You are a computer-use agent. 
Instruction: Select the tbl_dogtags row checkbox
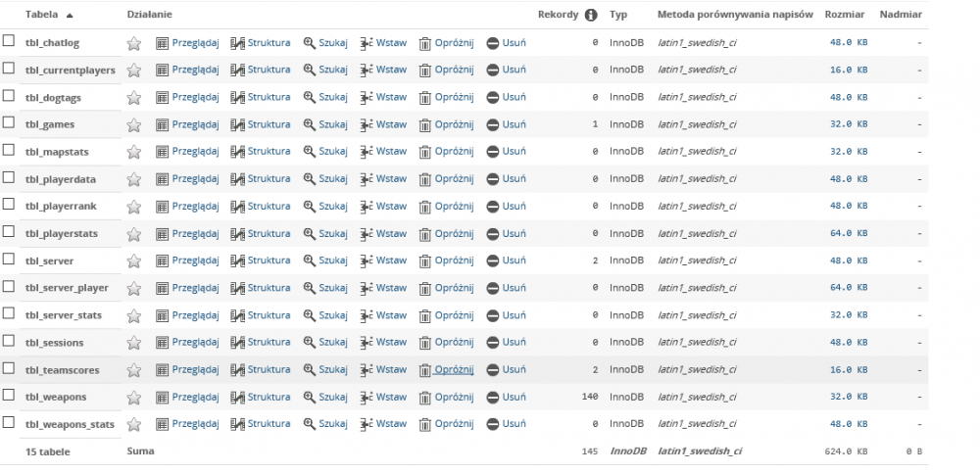tap(9, 97)
